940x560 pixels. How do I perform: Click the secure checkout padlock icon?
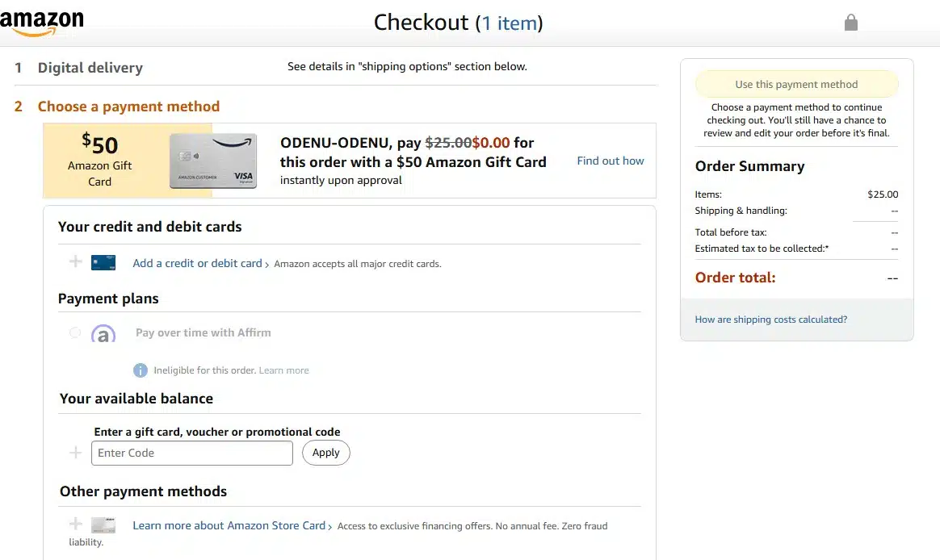pyautogui.click(x=850, y=23)
